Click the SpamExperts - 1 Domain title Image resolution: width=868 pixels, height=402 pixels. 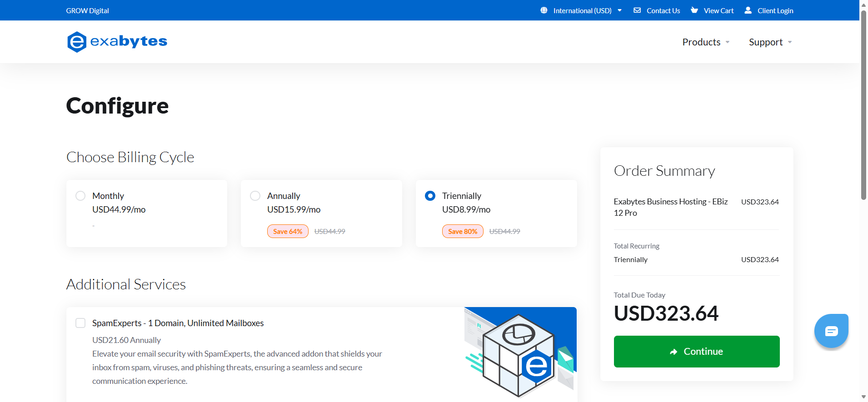click(178, 323)
